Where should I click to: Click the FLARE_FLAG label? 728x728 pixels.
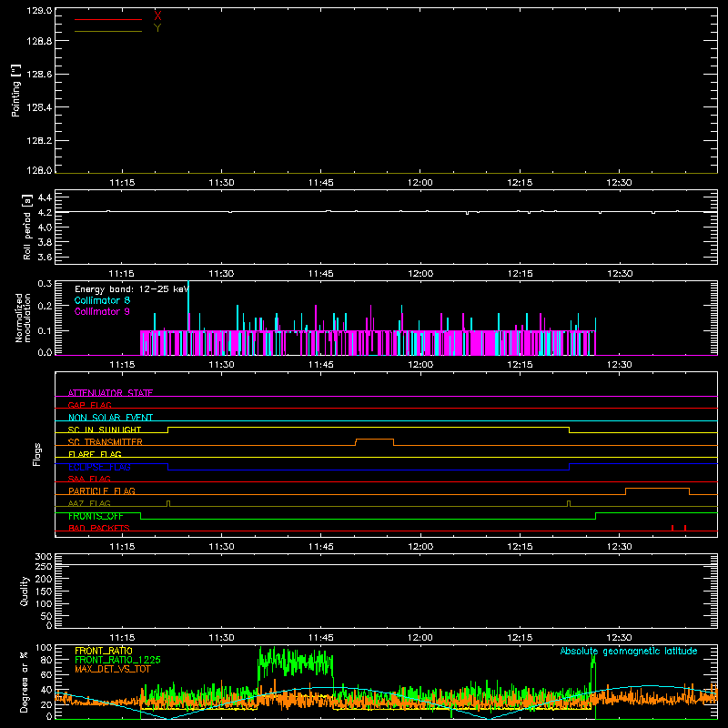coord(95,454)
